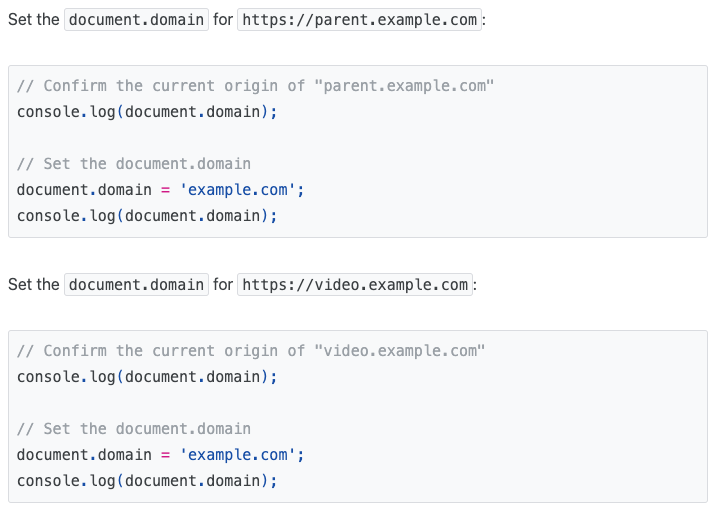Click the 'example.com' string in parent code block
Screen dimensions: 719x514
[x=241, y=189]
